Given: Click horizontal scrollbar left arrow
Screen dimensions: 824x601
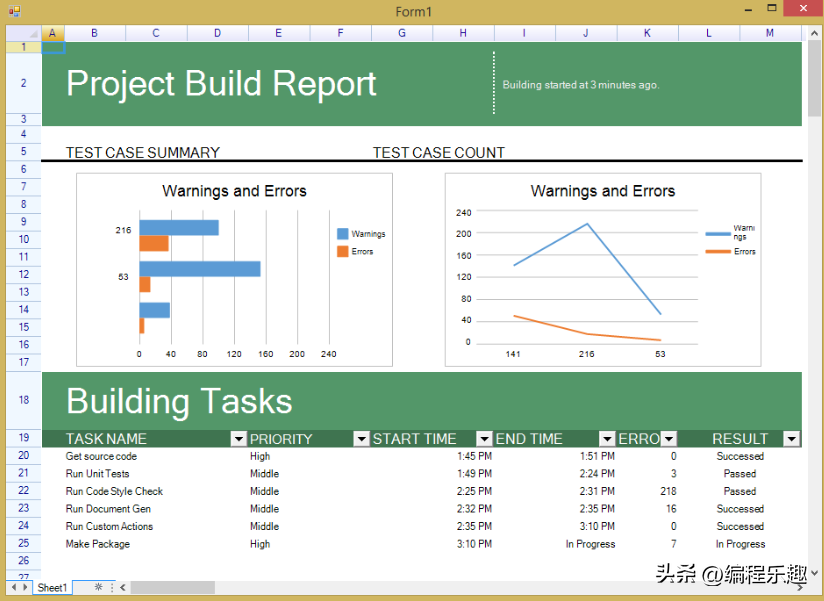Looking at the screenshot, I should click(x=123, y=587).
